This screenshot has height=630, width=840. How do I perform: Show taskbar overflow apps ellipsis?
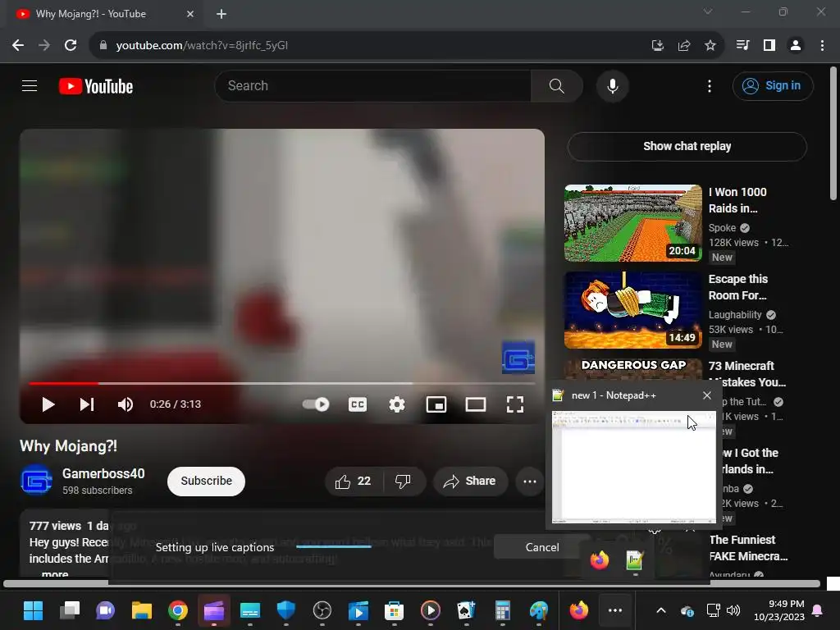click(615, 610)
